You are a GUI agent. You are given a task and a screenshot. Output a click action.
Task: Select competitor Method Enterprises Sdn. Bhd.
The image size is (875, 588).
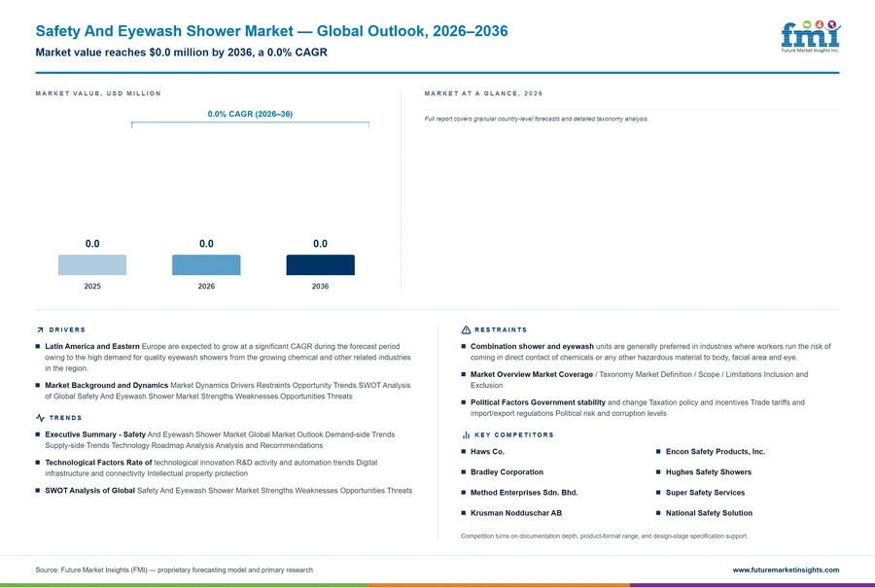click(x=524, y=493)
